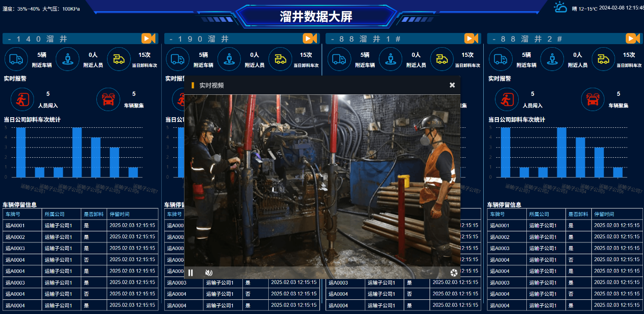Click the 停留时间 column header in -88 溜井 2# table
Image resolution: width=644 pixels, height=314 pixels.
pyautogui.click(x=604, y=214)
